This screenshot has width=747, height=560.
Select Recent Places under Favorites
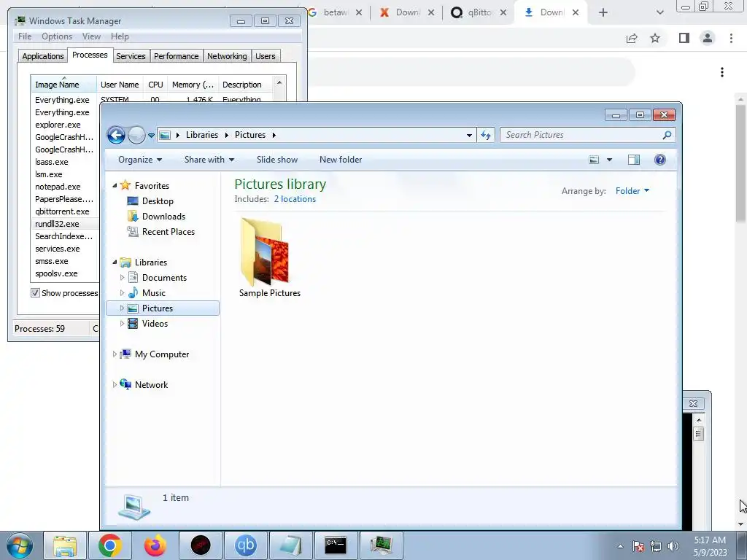pos(169,231)
